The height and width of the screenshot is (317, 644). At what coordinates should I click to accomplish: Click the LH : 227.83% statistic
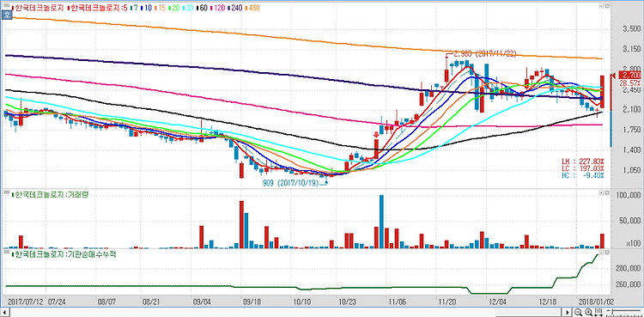pyautogui.click(x=583, y=162)
